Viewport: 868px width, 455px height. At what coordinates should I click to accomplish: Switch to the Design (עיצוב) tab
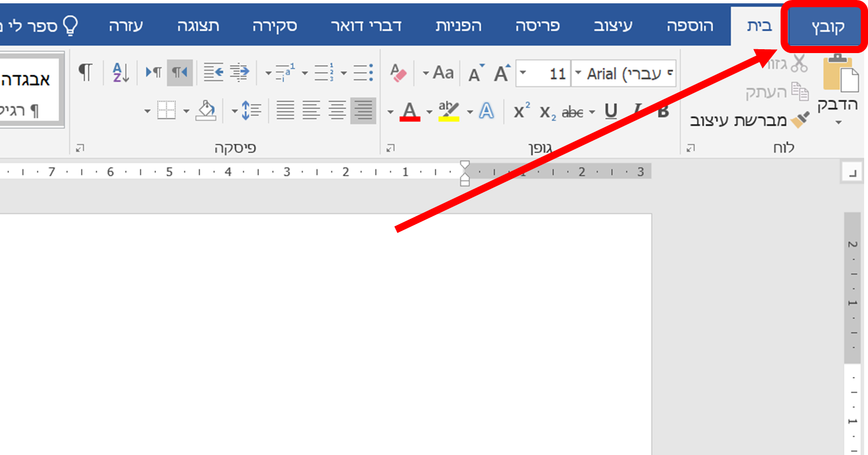(613, 26)
